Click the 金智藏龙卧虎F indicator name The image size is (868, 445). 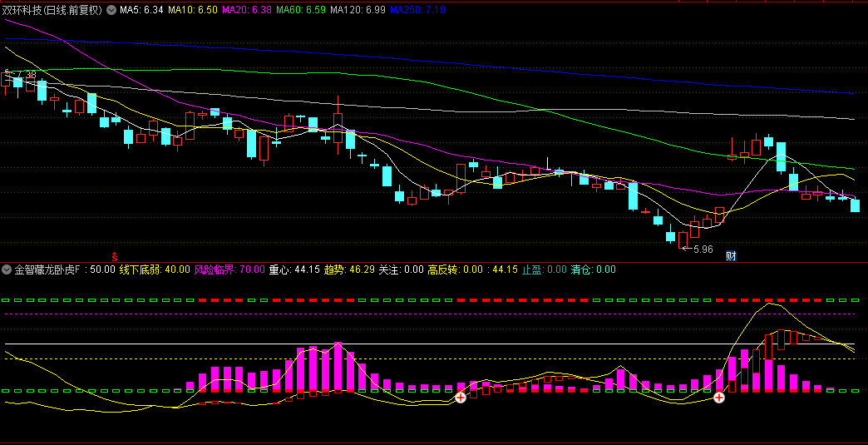[47, 270]
